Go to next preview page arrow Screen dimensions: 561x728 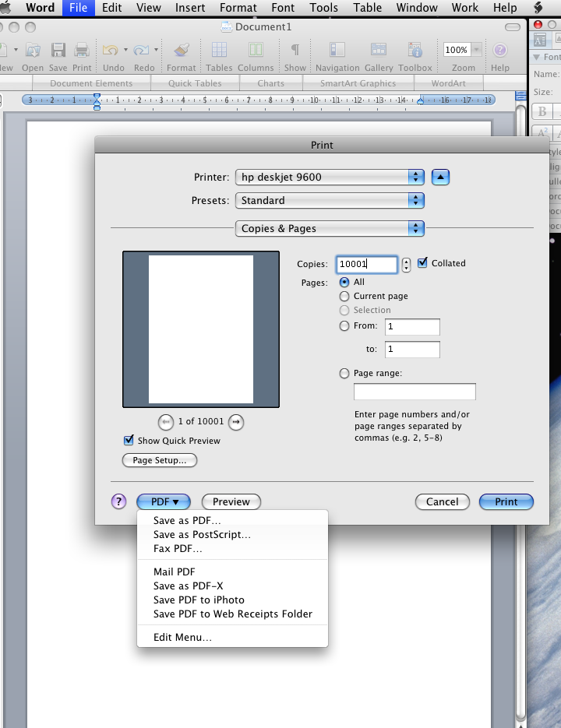236,422
